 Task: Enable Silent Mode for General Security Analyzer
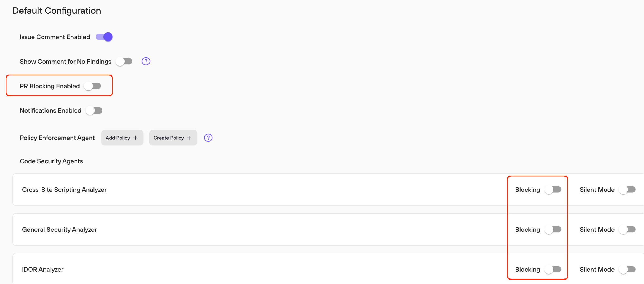click(627, 230)
